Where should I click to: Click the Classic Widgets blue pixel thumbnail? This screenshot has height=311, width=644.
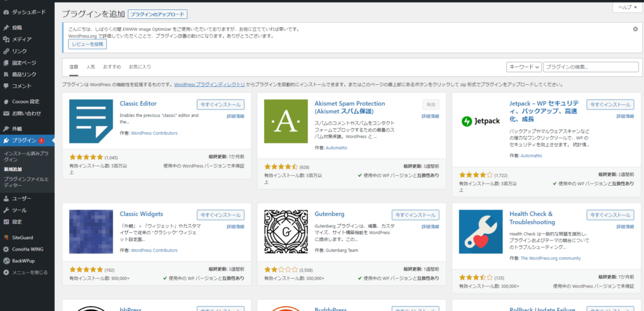pyautogui.click(x=91, y=232)
